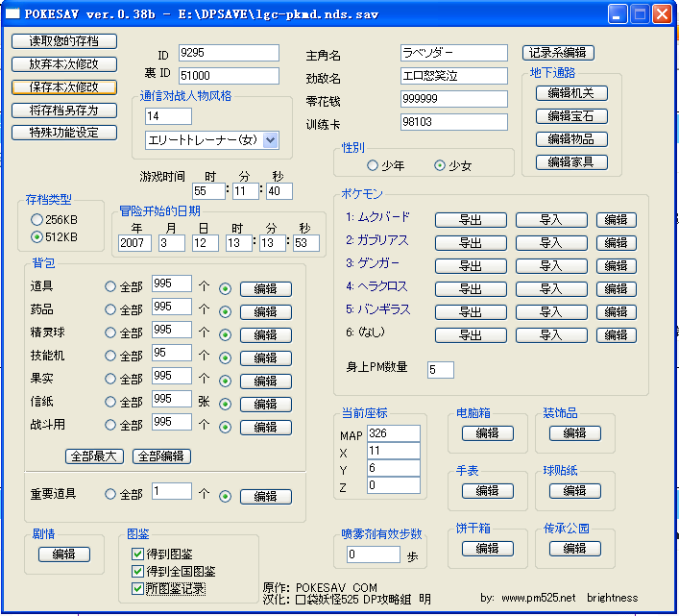Click the POKESAV title bar window icon
Screen dimensions: 679x616
pyautogui.click(x=12, y=13)
